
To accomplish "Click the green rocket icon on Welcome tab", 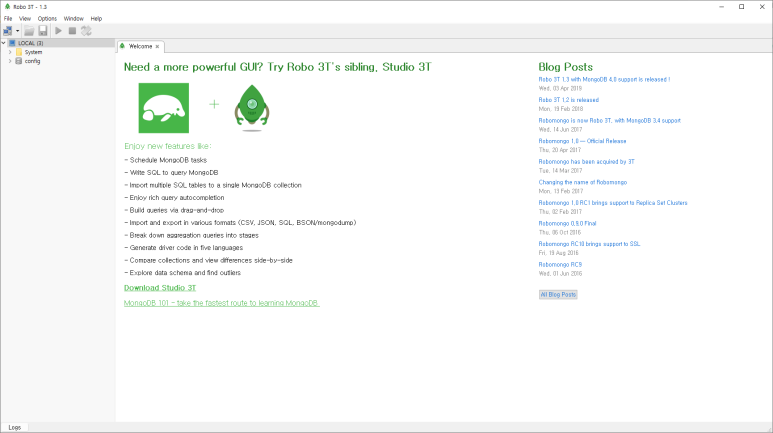I will click(122, 46).
